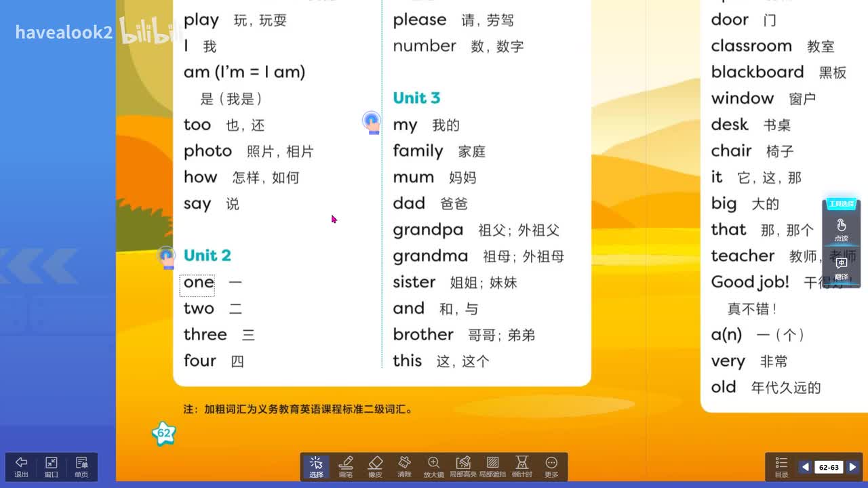
Task: Click the word "mum"
Action: [414, 178]
